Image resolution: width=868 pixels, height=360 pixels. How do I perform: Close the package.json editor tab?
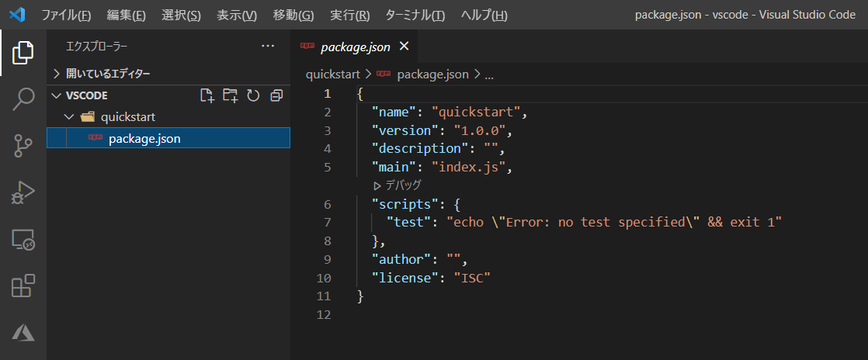[x=404, y=47]
